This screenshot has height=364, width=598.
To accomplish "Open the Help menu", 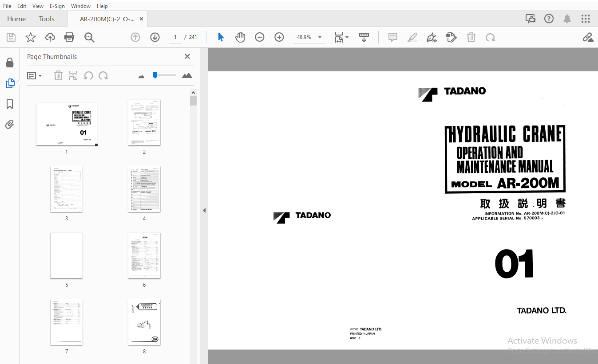I will tap(102, 6).
